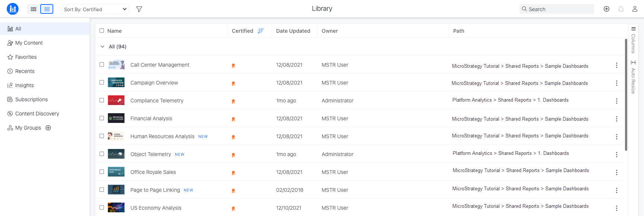The height and width of the screenshot is (216, 644).
Task: Open the Campaign Overview dashboard
Action: (154, 83)
